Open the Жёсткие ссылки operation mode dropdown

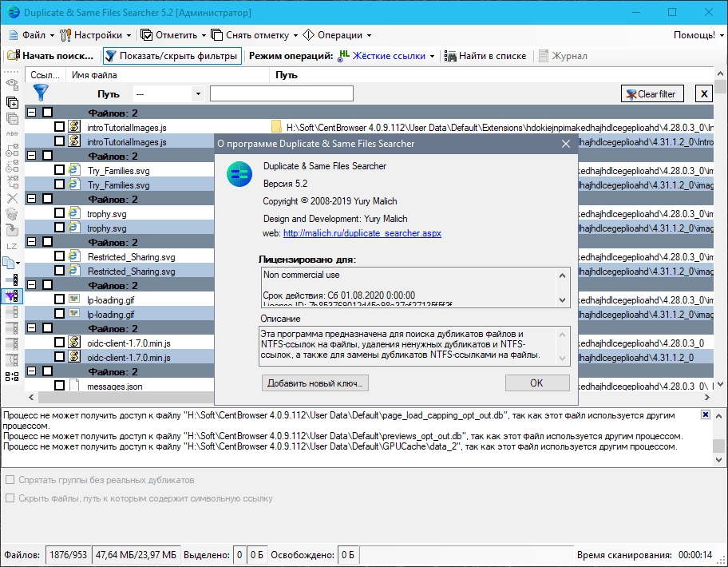432,56
